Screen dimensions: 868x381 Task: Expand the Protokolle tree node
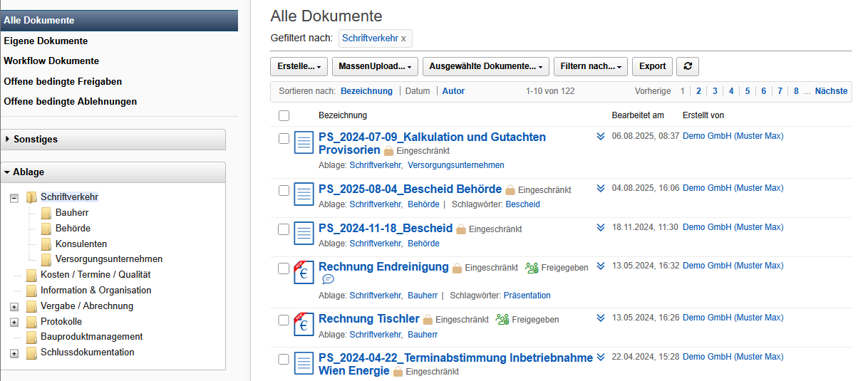(14, 322)
